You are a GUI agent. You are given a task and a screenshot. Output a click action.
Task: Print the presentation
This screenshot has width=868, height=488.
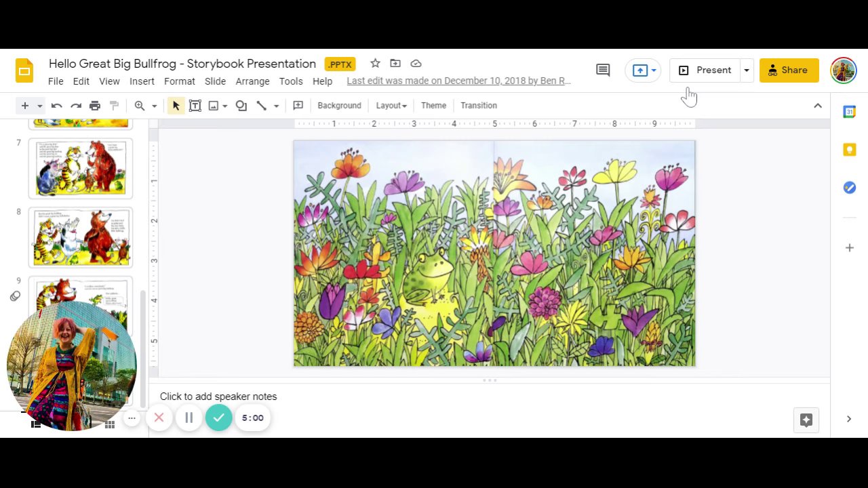(x=95, y=106)
